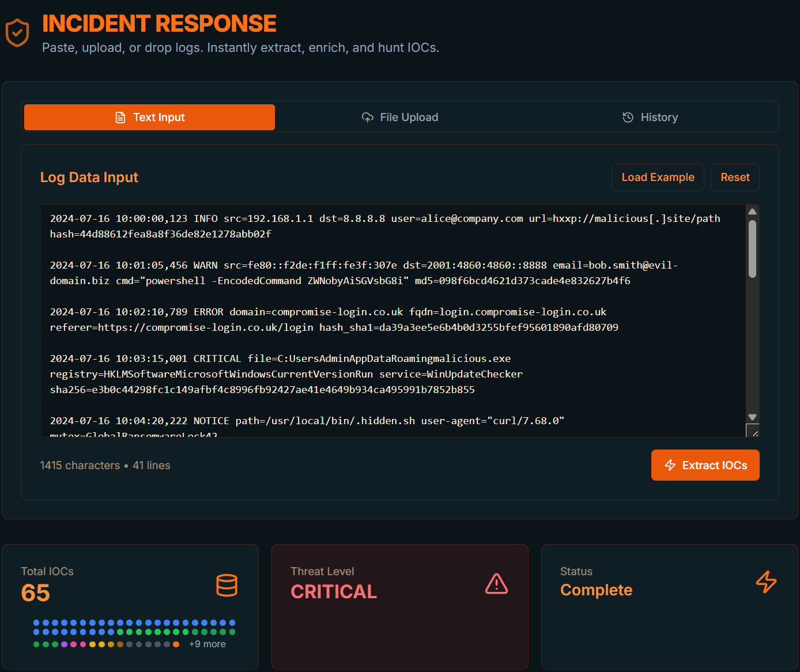Click the Extract IOCs button

tap(705, 465)
